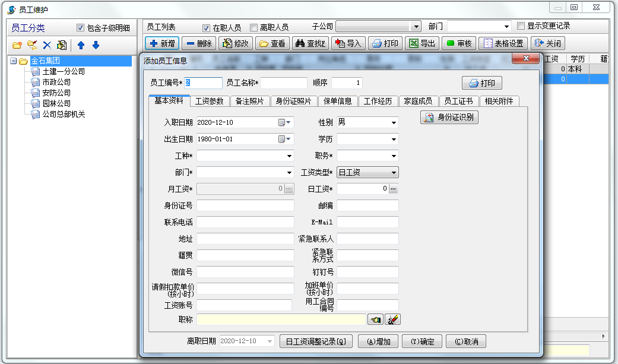The width and height of the screenshot is (618, 364).
Task: Export employee list via 导出 Excel icon
Action: click(x=421, y=43)
